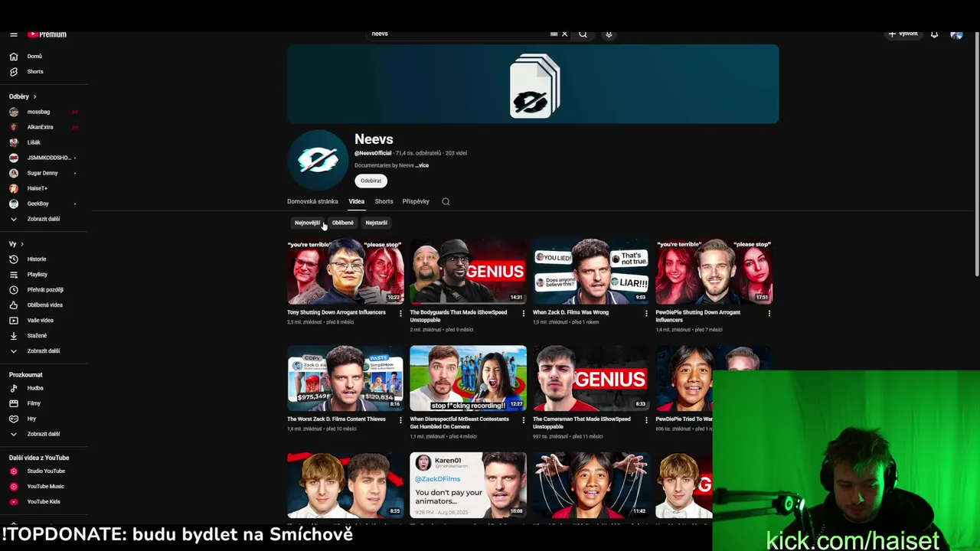Open the JSMMKODDSHO subscription
Image resolution: width=980 pixels, height=551 pixels.
tap(44, 158)
